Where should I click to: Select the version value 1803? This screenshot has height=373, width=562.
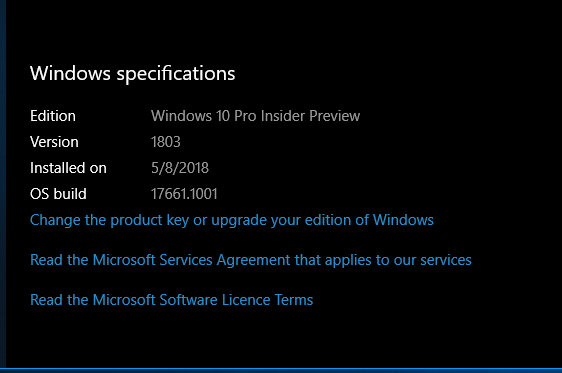166,142
